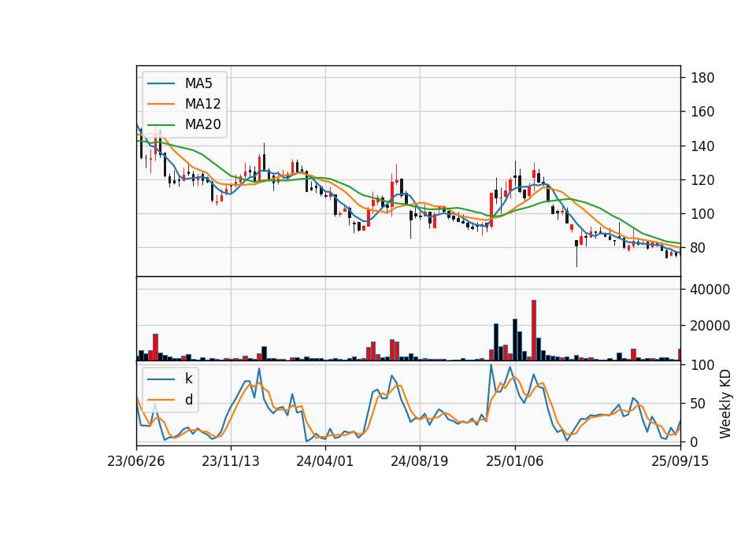Image resolution: width=756 pixels, height=543 pixels.
Task: Click the 80 price axis label
Action: tap(699, 248)
